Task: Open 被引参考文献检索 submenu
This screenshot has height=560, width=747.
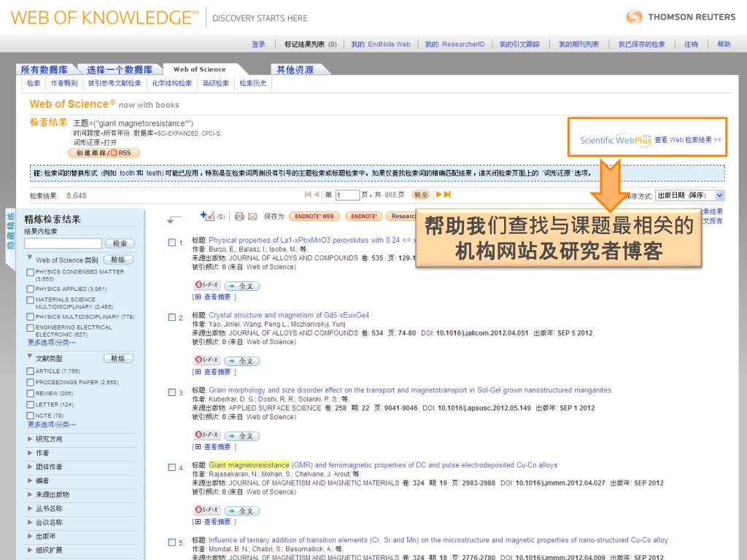Action: pos(115,83)
